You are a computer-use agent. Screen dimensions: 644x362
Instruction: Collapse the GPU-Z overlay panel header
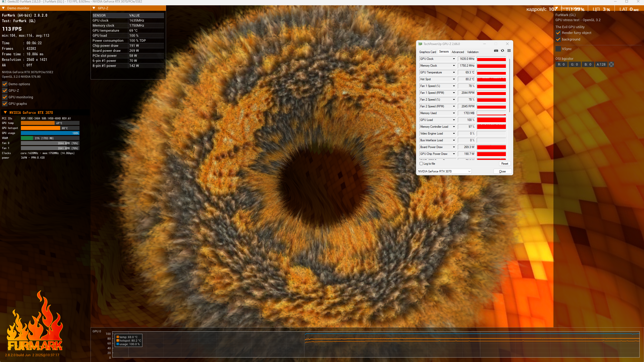[x=94, y=8]
